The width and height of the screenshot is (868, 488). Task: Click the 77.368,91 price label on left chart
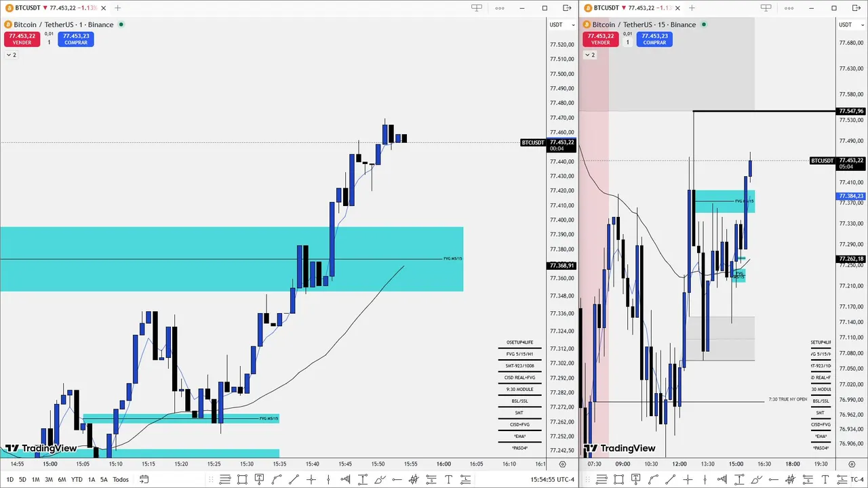click(x=561, y=266)
